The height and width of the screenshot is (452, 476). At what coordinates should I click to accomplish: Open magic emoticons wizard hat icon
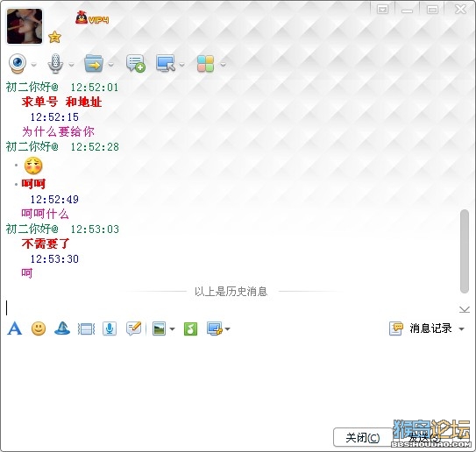point(62,328)
